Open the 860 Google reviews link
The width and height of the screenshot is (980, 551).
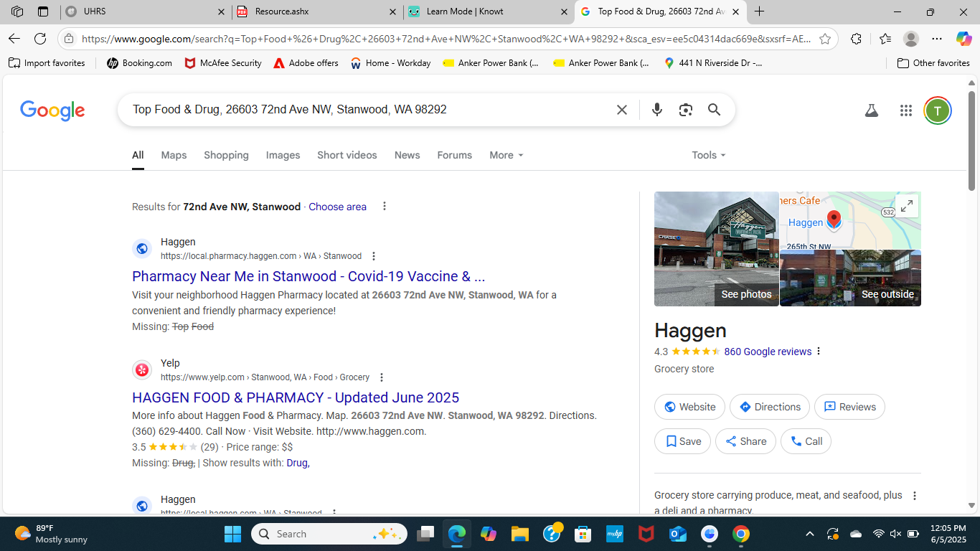[768, 352]
